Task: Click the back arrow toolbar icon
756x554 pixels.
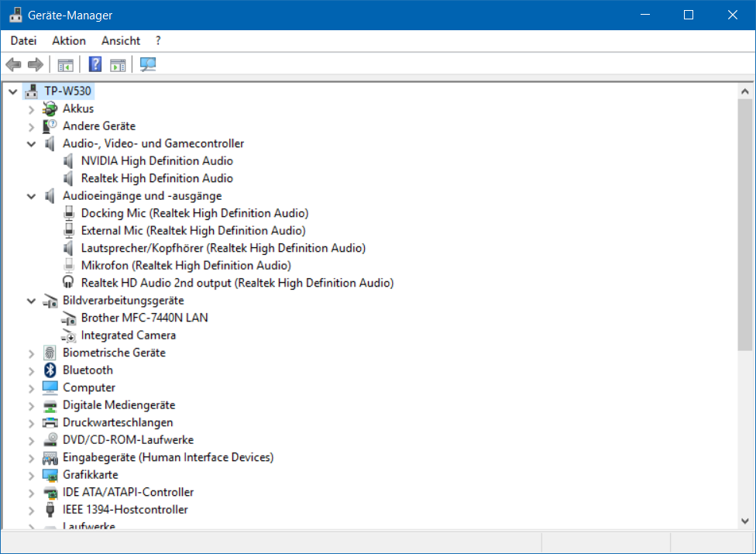Action: 13,64
